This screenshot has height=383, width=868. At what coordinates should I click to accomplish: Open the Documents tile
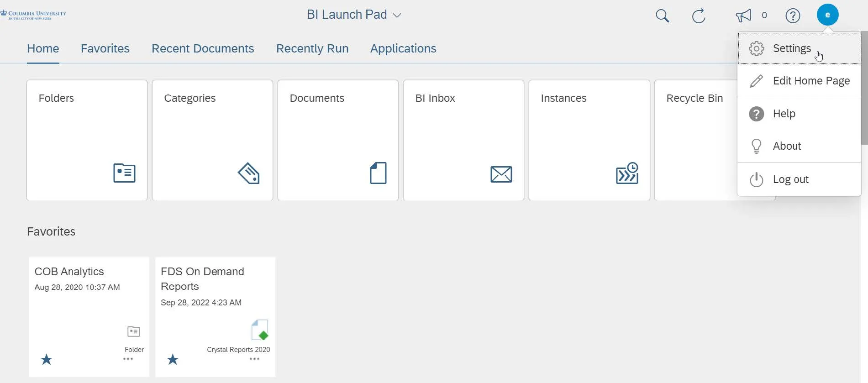(x=338, y=140)
